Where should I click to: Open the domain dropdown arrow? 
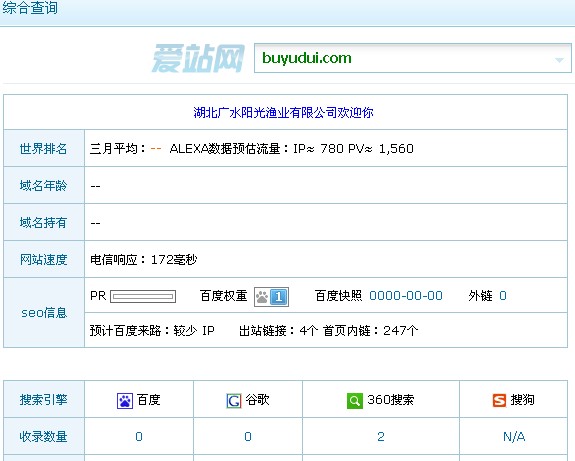(x=559, y=60)
